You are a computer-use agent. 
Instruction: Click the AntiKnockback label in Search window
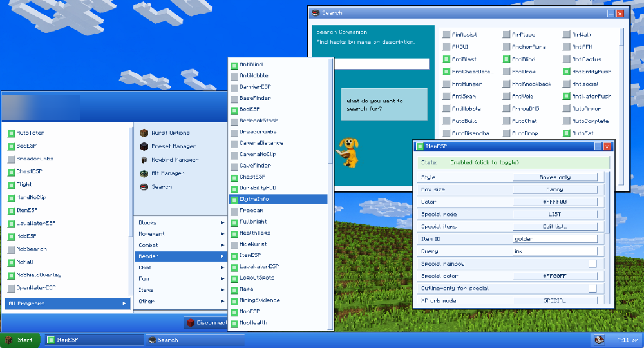532,84
